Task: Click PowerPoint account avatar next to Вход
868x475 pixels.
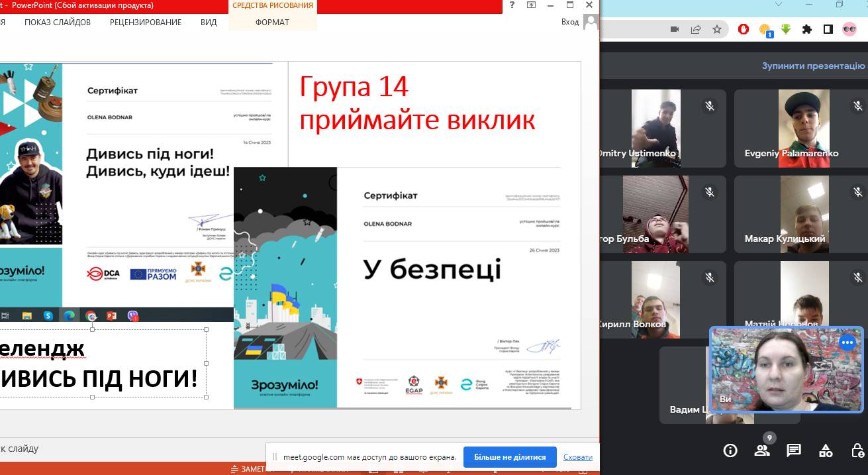Action: 591,22
